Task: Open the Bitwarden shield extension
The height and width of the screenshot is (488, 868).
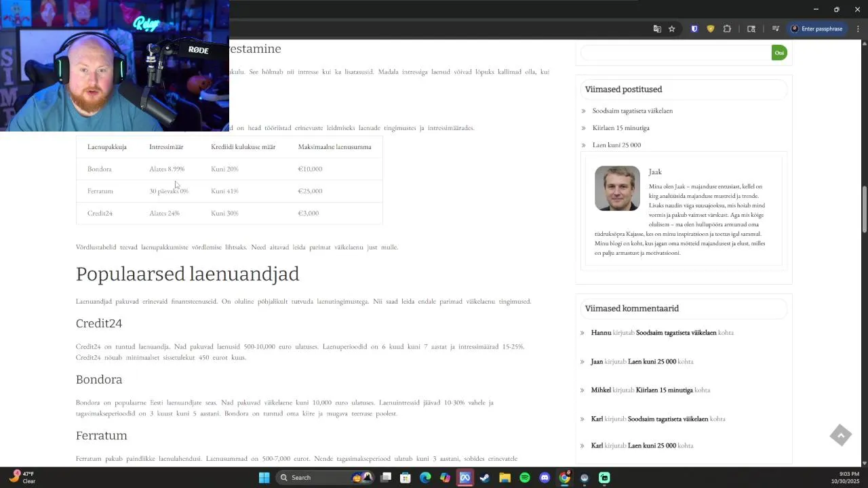Action: tap(694, 28)
